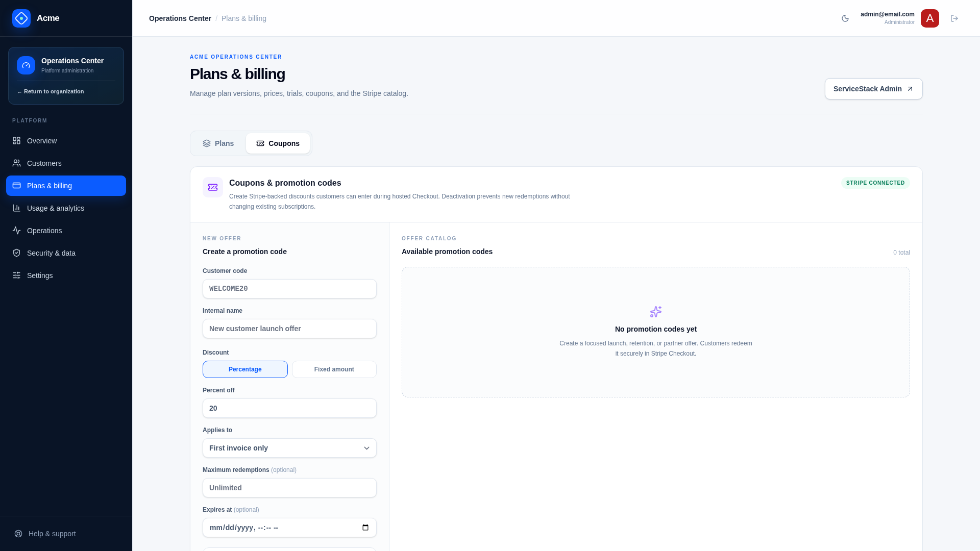
Task: Click the purple coupon ticket icon
Action: click(x=213, y=187)
